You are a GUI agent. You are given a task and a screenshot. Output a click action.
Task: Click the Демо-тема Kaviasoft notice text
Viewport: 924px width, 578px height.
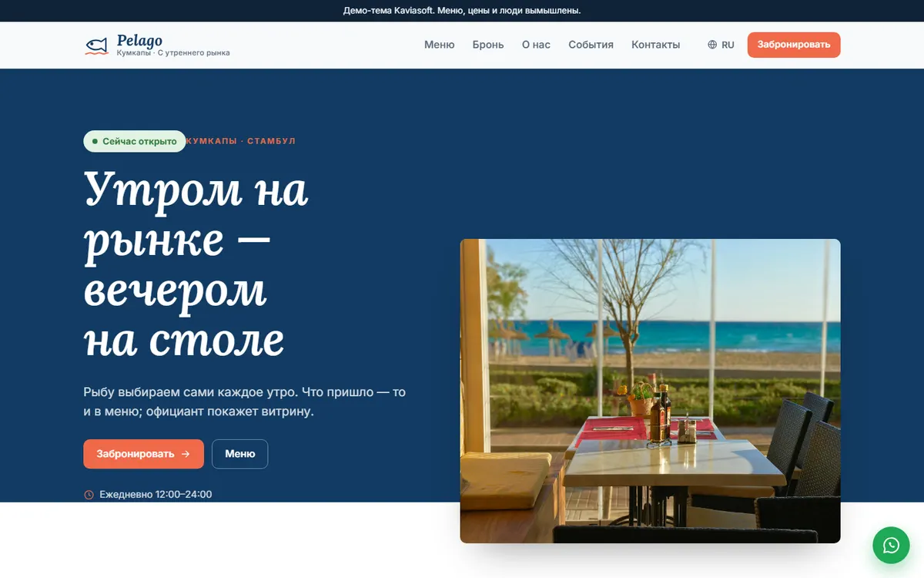[462, 11]
